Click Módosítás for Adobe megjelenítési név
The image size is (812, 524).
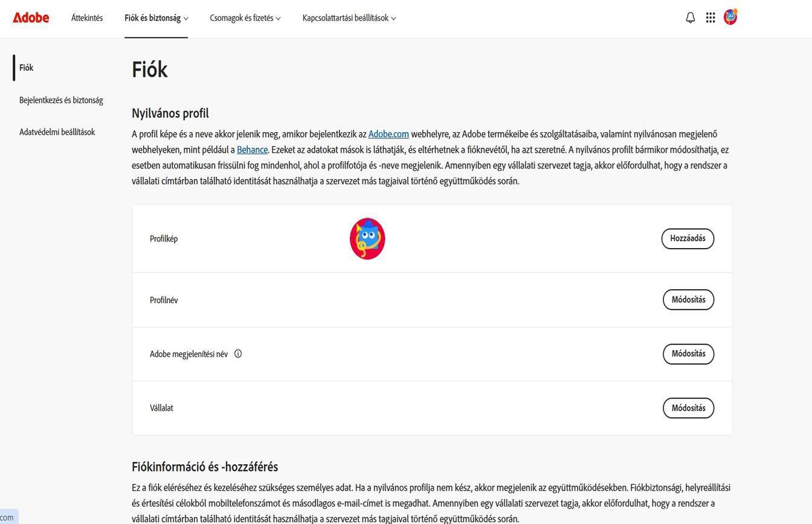click(x=688, y=354)
